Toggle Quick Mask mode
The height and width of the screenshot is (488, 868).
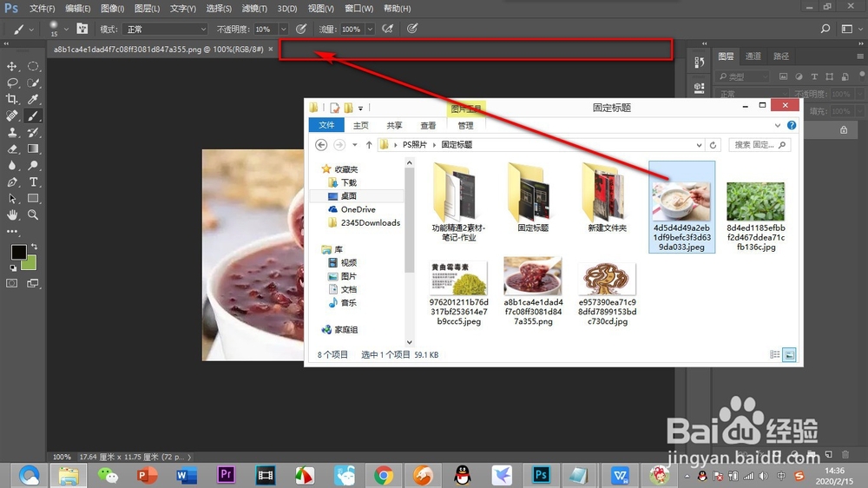11,284
